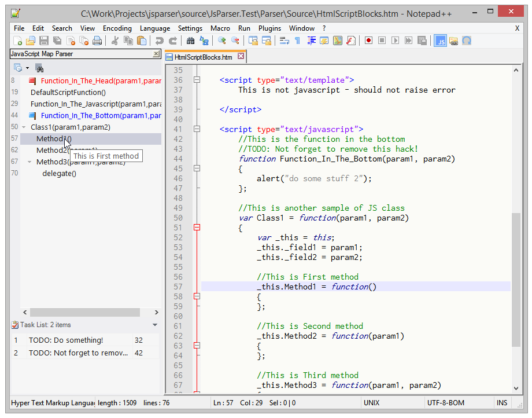
Task: Start macro recording with red record icon
Action: coord(368,41)
